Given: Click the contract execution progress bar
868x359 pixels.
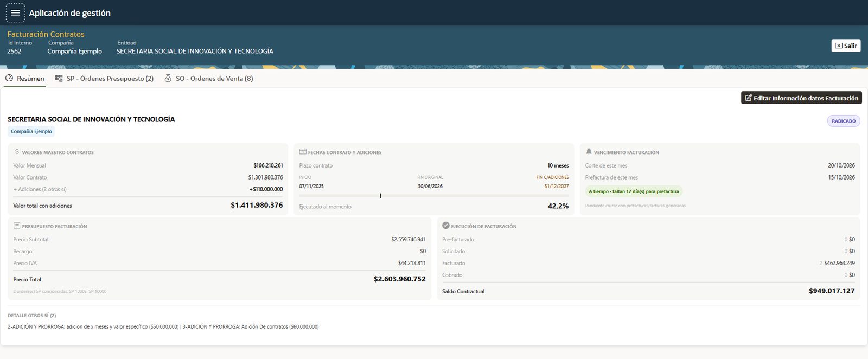Looking at the screenshot, I should (x=434, y=196).
